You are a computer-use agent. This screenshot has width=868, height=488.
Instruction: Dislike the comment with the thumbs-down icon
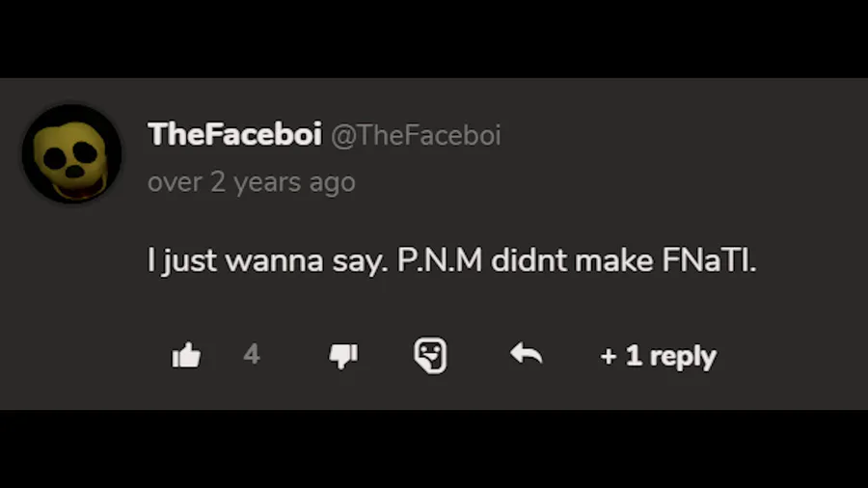(x=343, y=356)
